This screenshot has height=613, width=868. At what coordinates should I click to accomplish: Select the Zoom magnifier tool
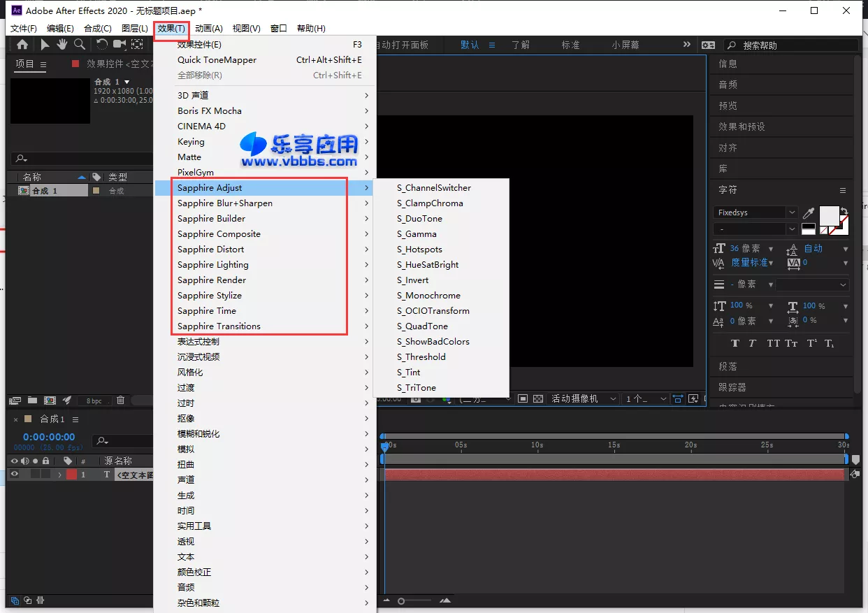pos(80,45)
